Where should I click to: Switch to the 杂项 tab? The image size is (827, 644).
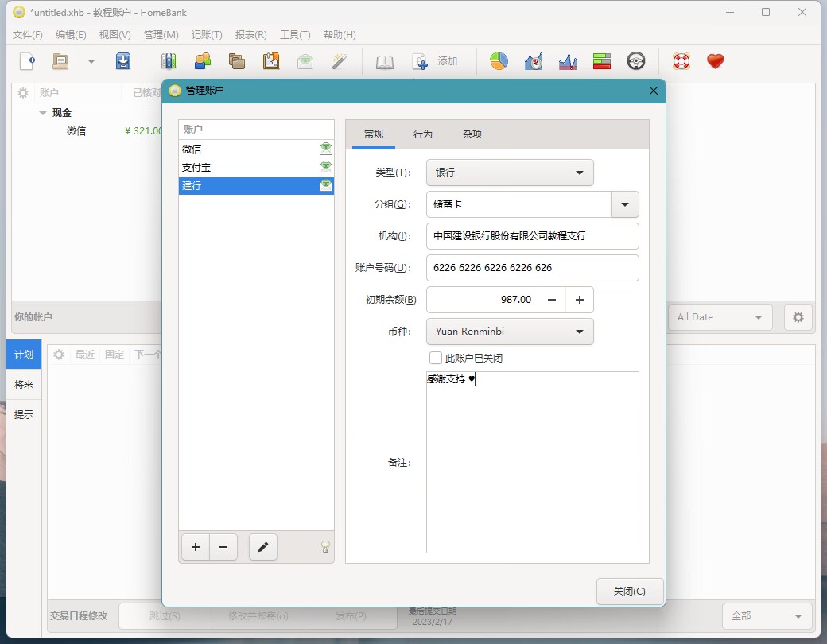coord(472,134)
